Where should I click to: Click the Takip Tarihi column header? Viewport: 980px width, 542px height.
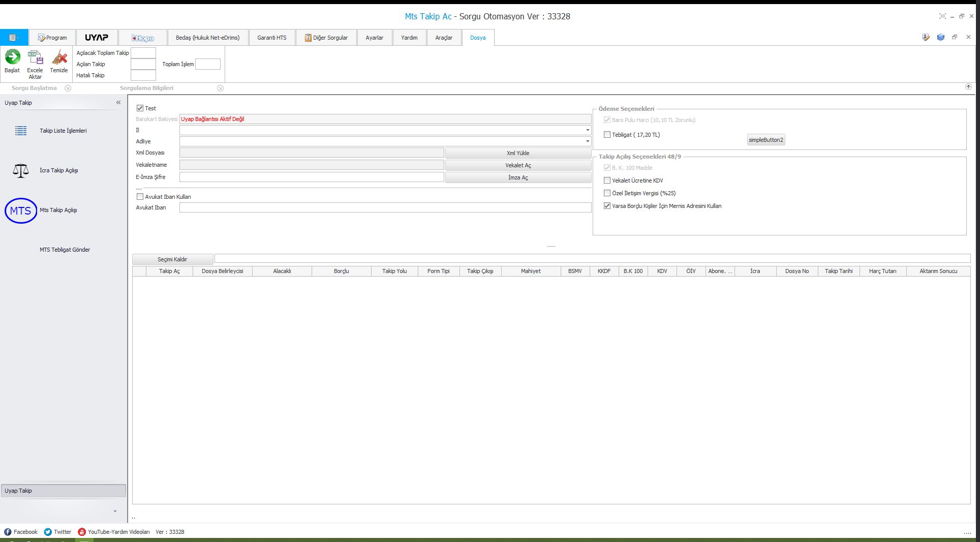pyautogui.click(x=839, y=272)
